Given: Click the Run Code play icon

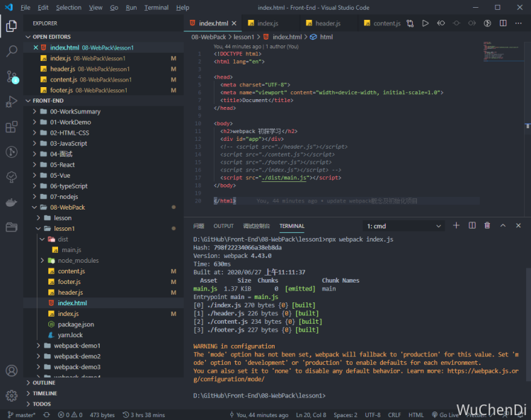Looking at the screenshot, I should click(426, 23).
